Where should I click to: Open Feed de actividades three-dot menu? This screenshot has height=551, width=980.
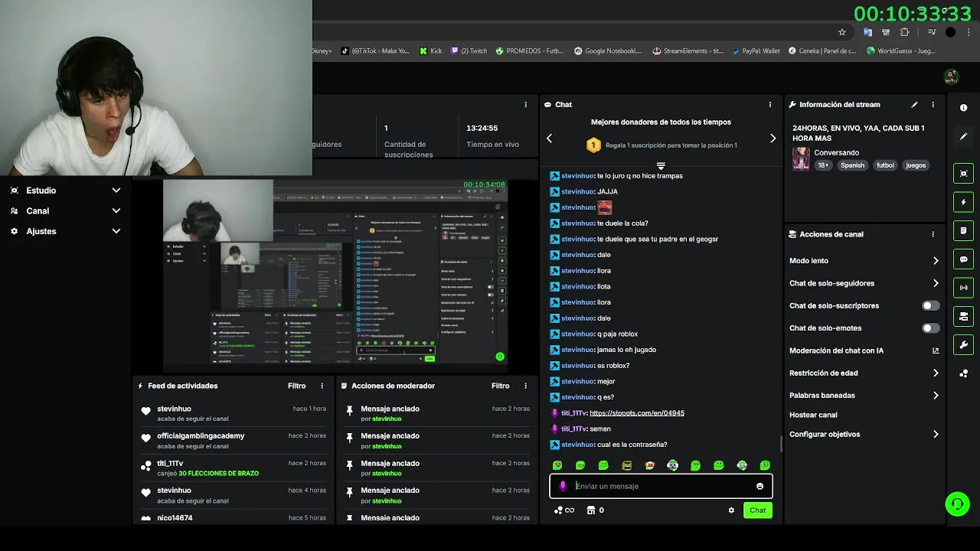(322, 386)
